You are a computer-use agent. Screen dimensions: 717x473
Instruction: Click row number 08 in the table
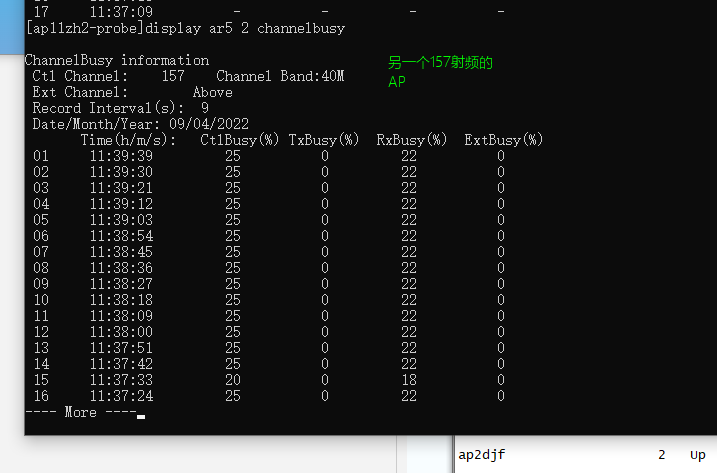tap(41, 268)
